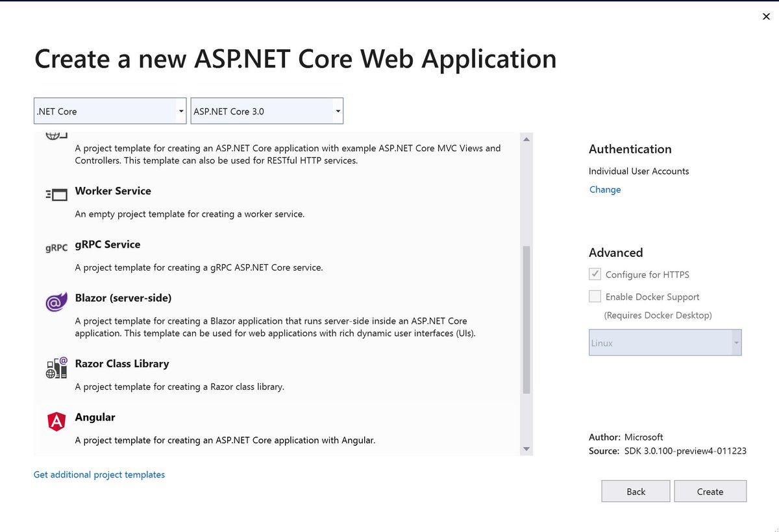
Task: Select the Worker Service template title
Action: (x=113, y=191)
